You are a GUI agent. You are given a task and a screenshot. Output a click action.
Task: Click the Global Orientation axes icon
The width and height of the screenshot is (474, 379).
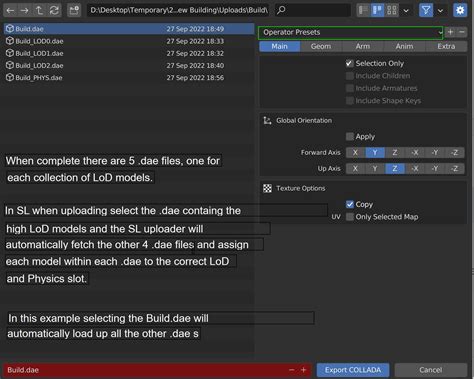(x=267, y=120)
